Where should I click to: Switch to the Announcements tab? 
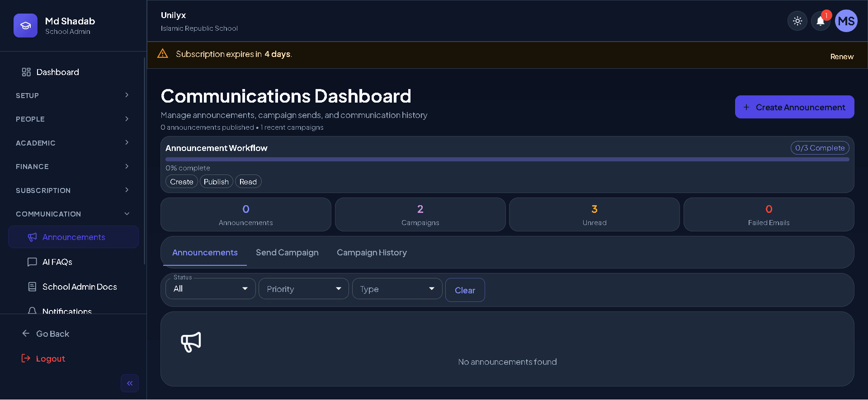(x=205, y=253)
